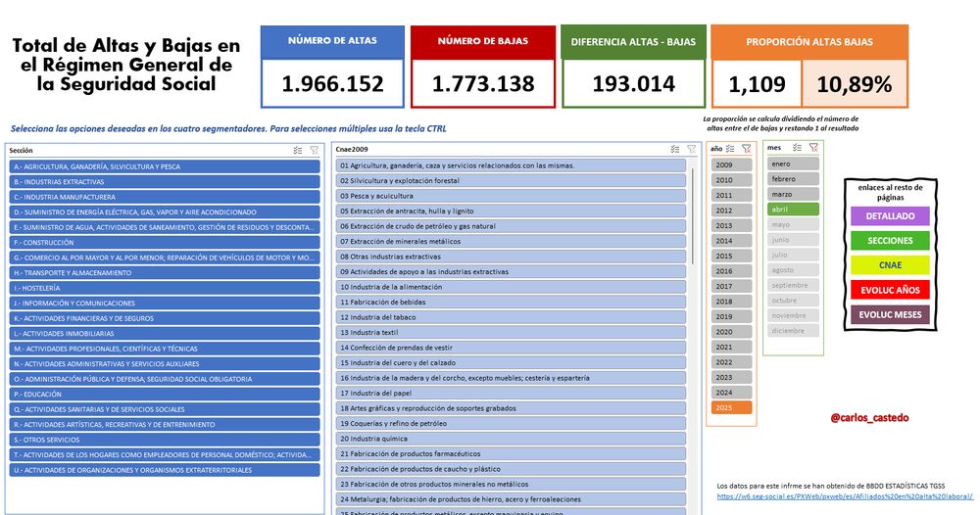The image size is (980, 515).
Task: Open the seg-social.es data source link
Action: [x=845, y=497]
